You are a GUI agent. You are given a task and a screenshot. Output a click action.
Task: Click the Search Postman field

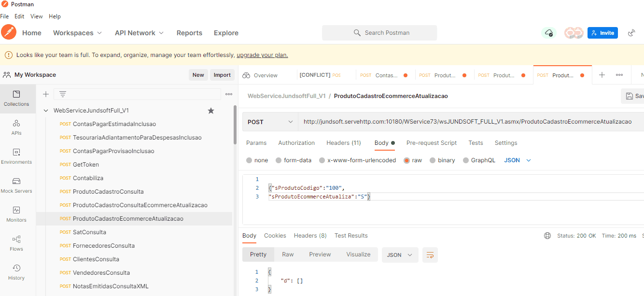coord(379,33)
